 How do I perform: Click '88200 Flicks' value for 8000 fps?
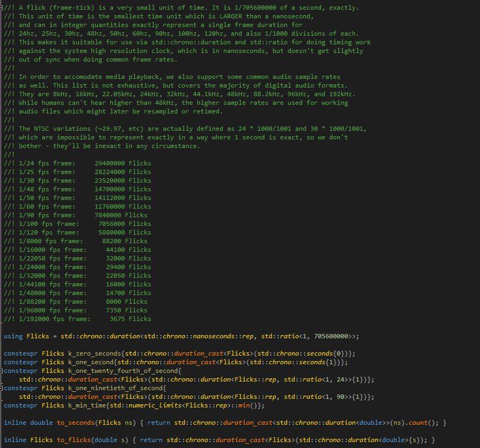125,241
